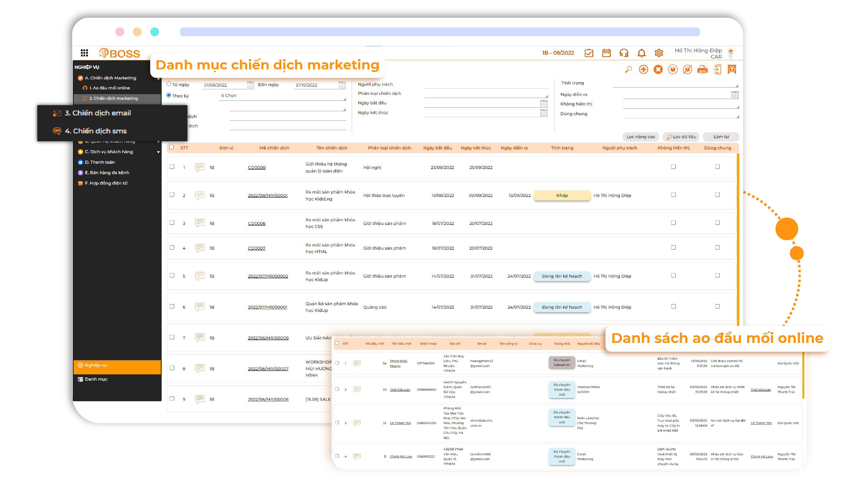Screen dimensions: 868x488
Task: Click the add new record plus icon
Action: click(643, 70)
